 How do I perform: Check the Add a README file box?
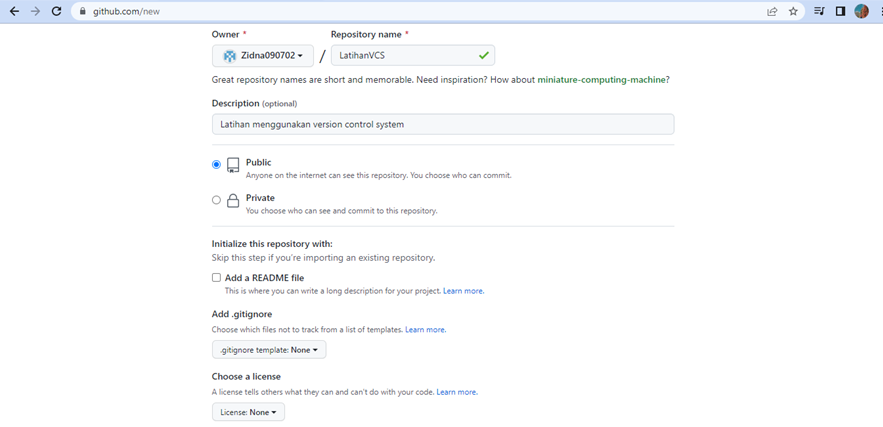[x=216, y=278]
